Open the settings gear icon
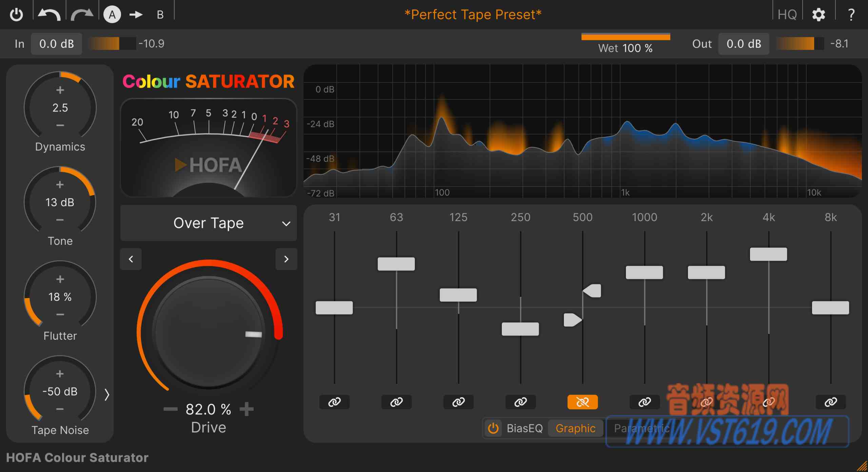 pyautogui.click(x=818, y=14)
